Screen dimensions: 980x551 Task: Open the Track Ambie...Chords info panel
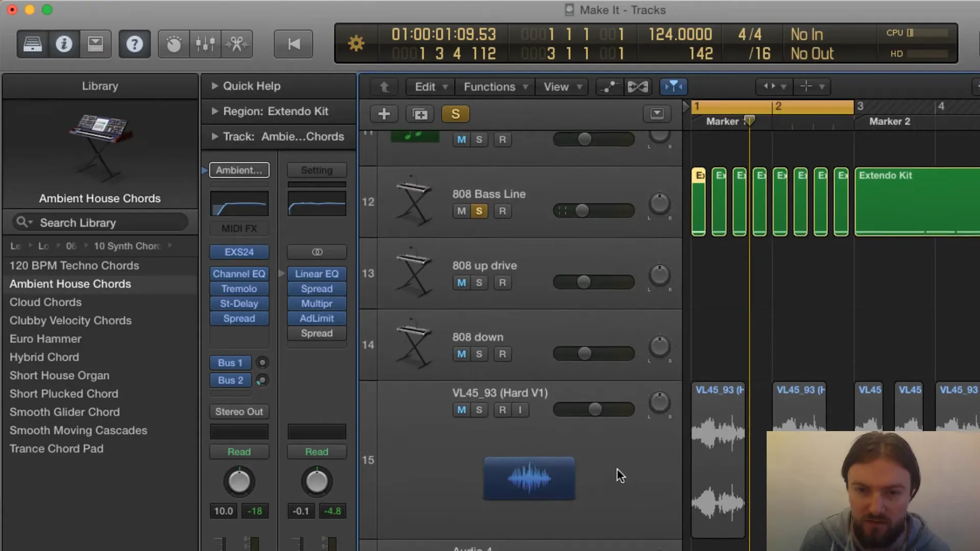coord(213,136)
